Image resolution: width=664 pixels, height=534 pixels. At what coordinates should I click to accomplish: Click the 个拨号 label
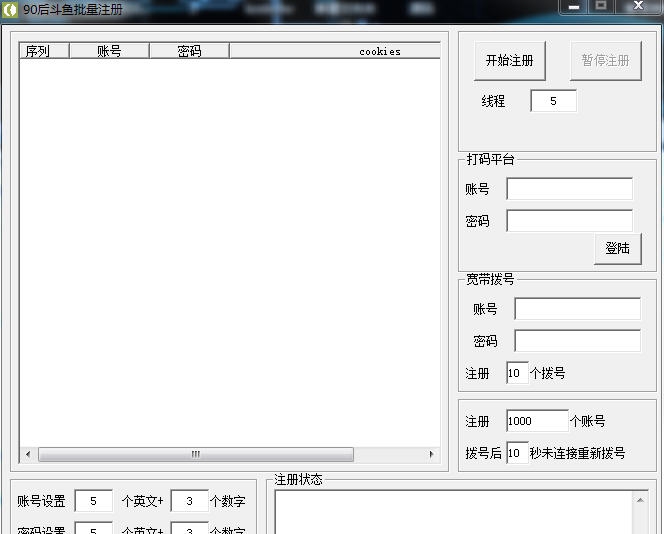click(x=548, y=373)
